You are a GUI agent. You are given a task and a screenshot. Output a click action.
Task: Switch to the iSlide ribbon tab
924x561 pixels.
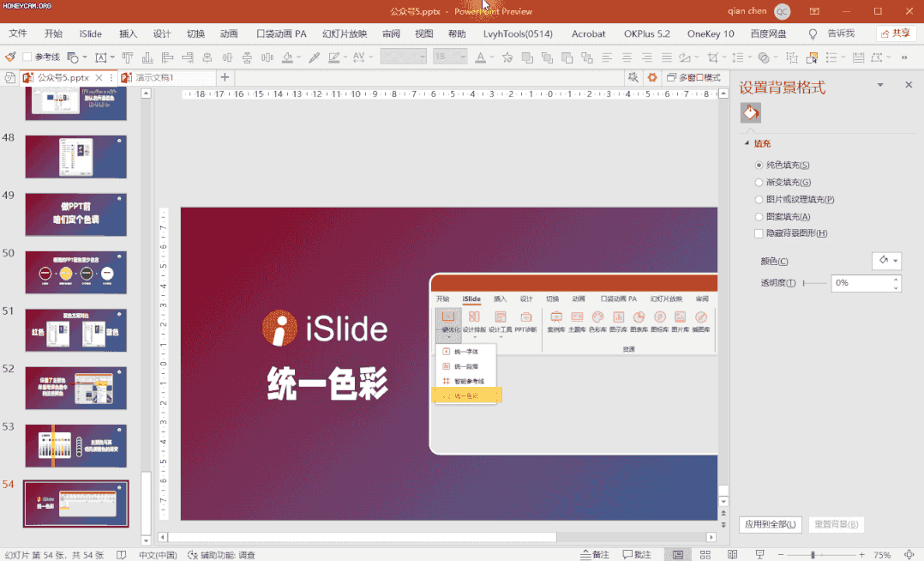pos(90,33)
